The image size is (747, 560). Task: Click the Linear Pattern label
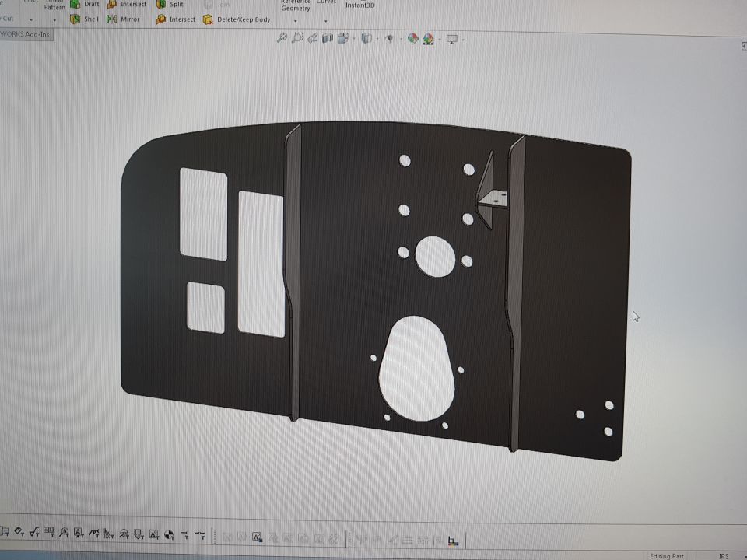(54, 5)
